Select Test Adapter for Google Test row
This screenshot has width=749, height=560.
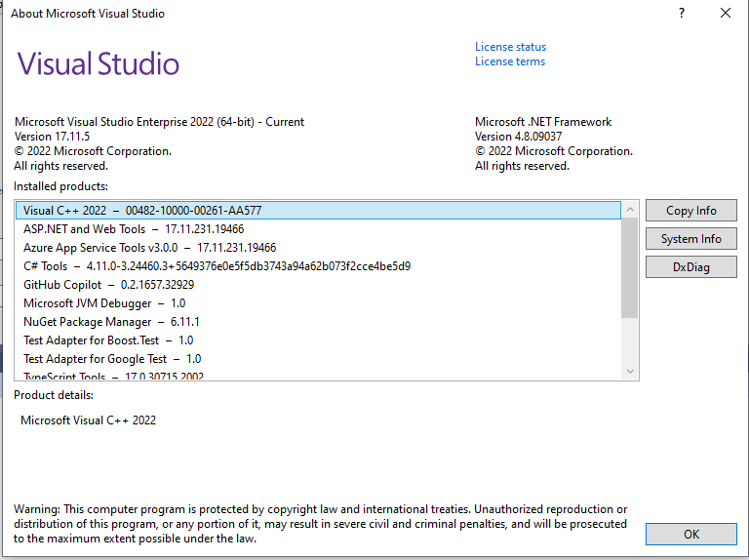point(318,359)
